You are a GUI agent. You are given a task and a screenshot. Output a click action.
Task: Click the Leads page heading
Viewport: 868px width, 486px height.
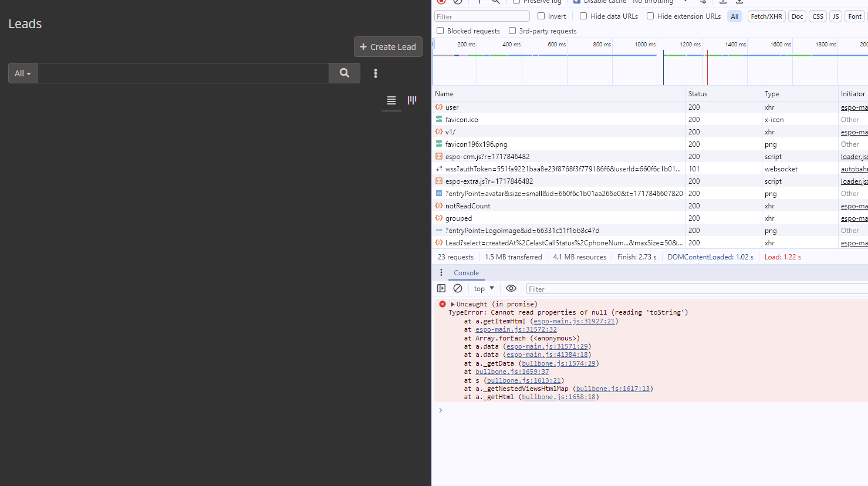[x=25, y=24]
